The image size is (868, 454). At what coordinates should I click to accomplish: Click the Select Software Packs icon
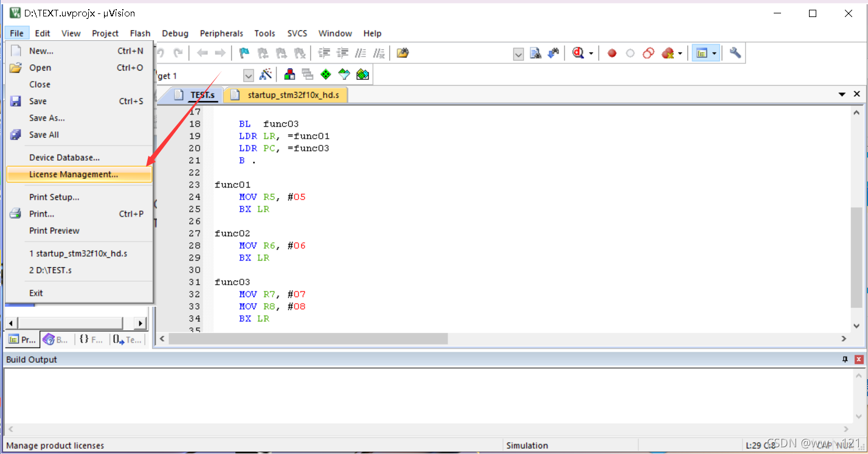coord(344,75)
